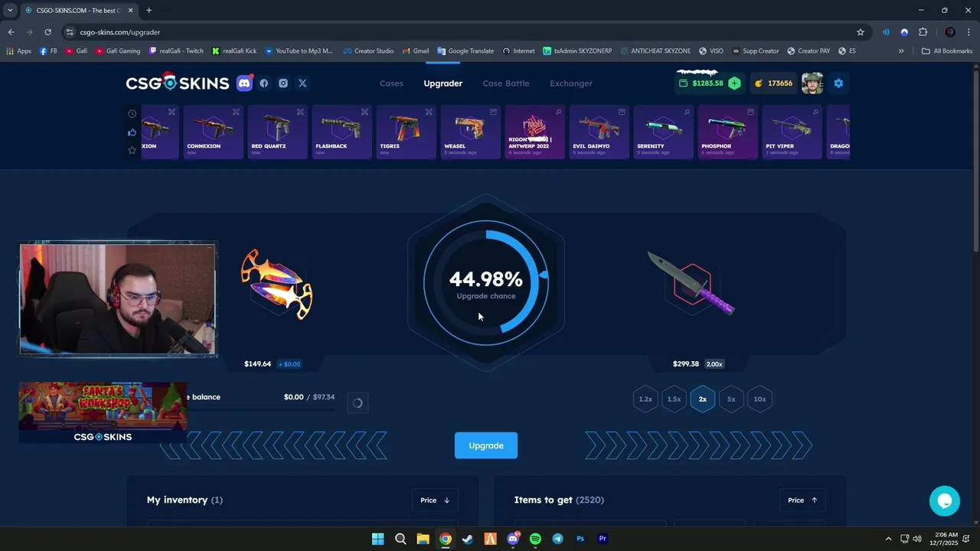980x551 pixels.
Task: Open the Discord link icon
Action: point(245,83)
